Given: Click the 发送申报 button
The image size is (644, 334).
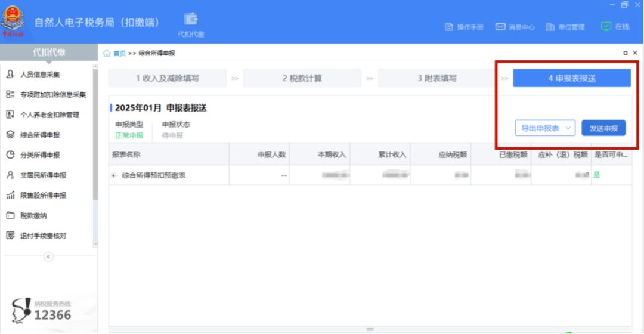Looking at the screenshot, I should pos(603,128).
